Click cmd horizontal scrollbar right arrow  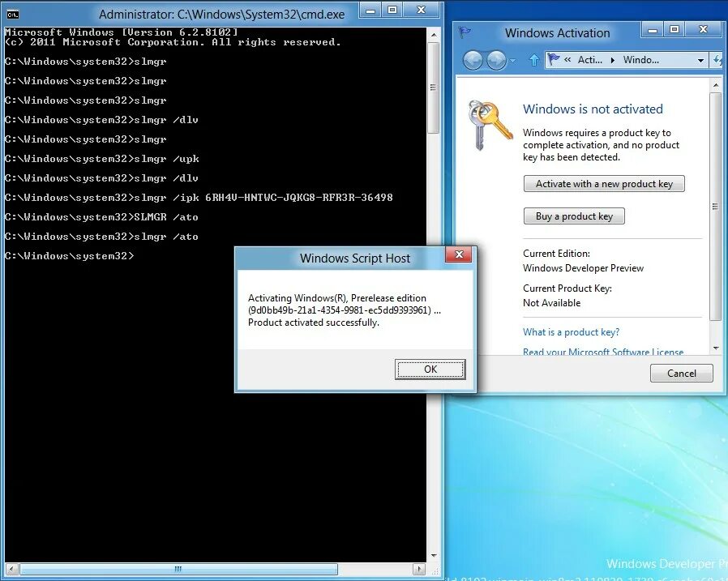click(419, 569)
